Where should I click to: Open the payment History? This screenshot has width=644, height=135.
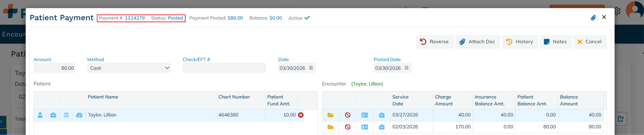[519, 42]
